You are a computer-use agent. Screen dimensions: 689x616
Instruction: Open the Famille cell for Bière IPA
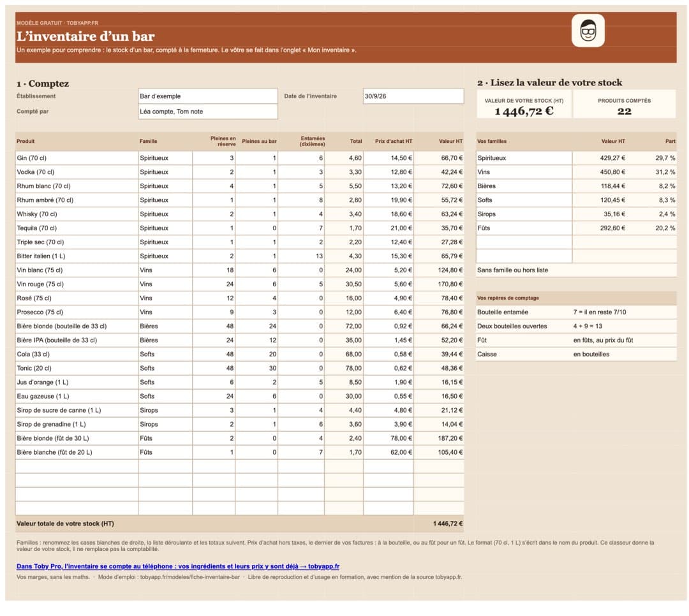pyautogui.click(x=165, y=341)
